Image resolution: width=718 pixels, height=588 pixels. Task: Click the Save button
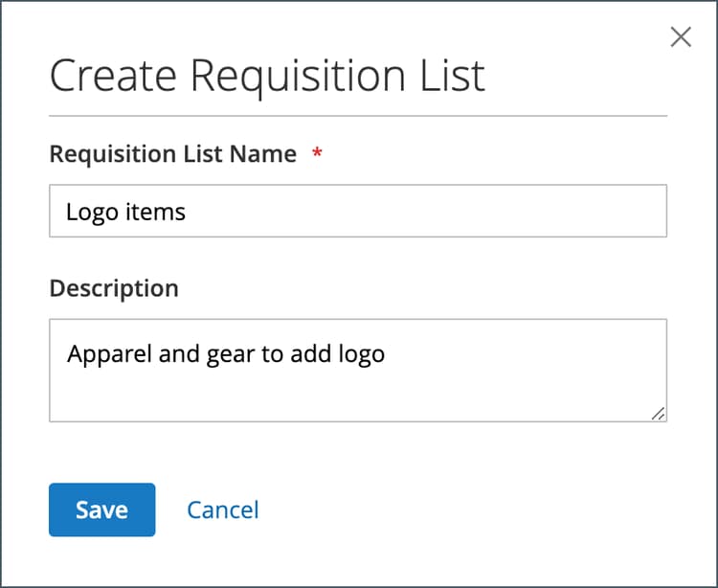(101, 509)
